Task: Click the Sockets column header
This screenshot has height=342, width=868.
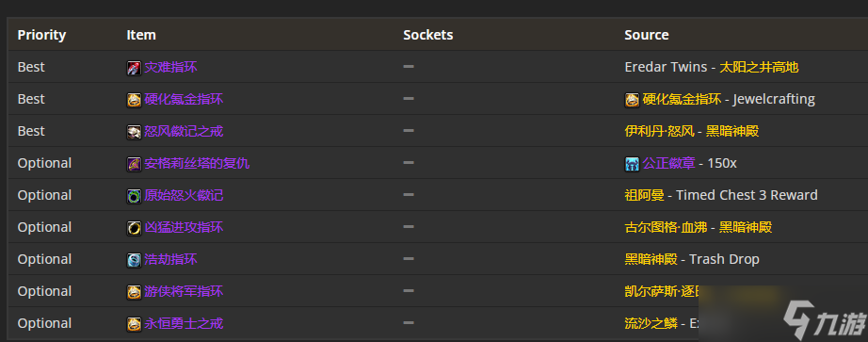Action: tap(428, 35)
